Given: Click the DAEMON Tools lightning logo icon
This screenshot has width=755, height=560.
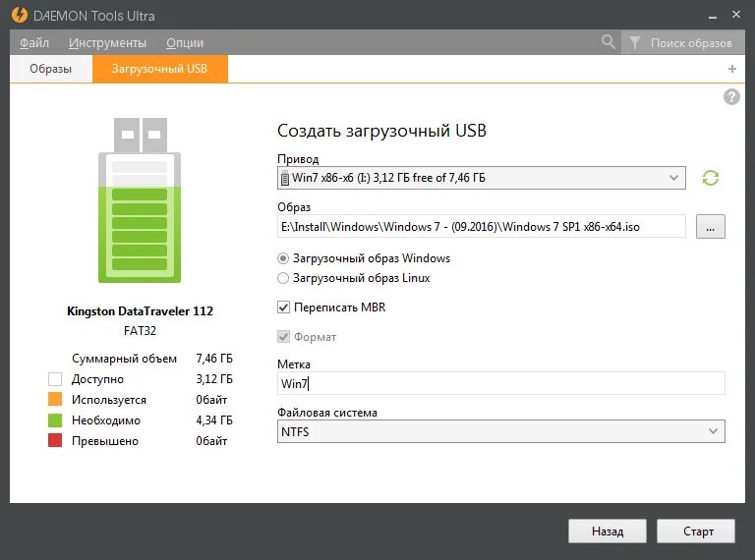Looking at the screenshot, I should (20, 15).
